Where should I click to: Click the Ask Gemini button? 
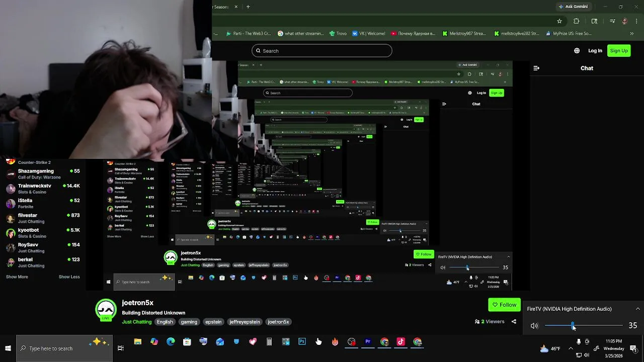pyautogui.click(x=573, y=7)
